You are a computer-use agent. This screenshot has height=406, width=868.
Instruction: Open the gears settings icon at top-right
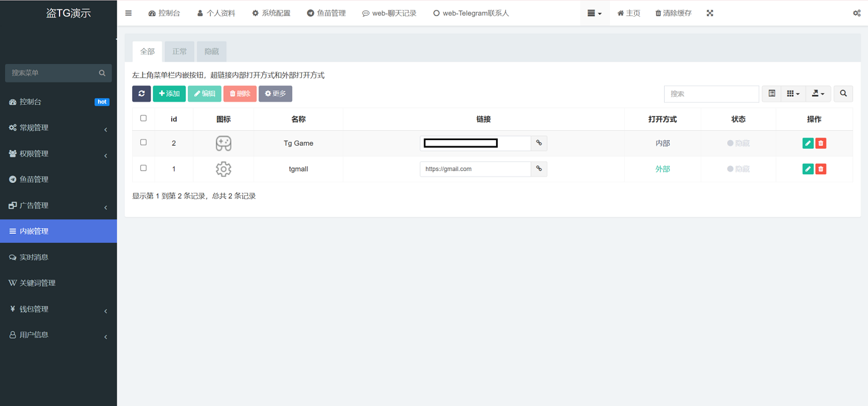[856, 13]
